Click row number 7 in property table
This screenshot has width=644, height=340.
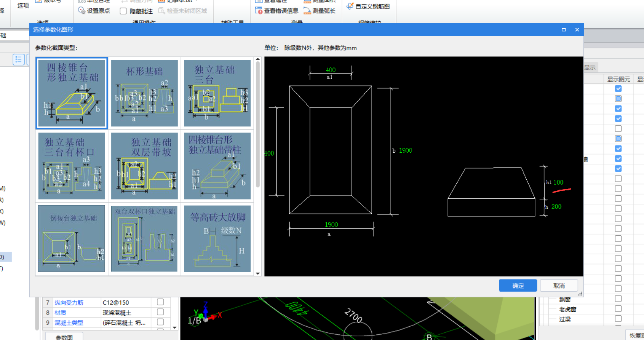coord(48,302)
